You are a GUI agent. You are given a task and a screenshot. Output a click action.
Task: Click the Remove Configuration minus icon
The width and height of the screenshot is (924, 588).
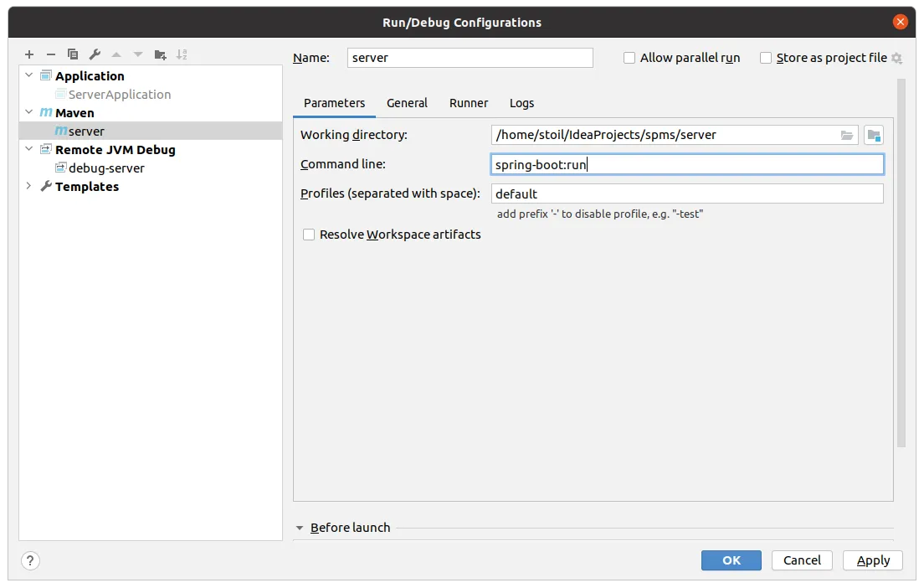point(51,54)
